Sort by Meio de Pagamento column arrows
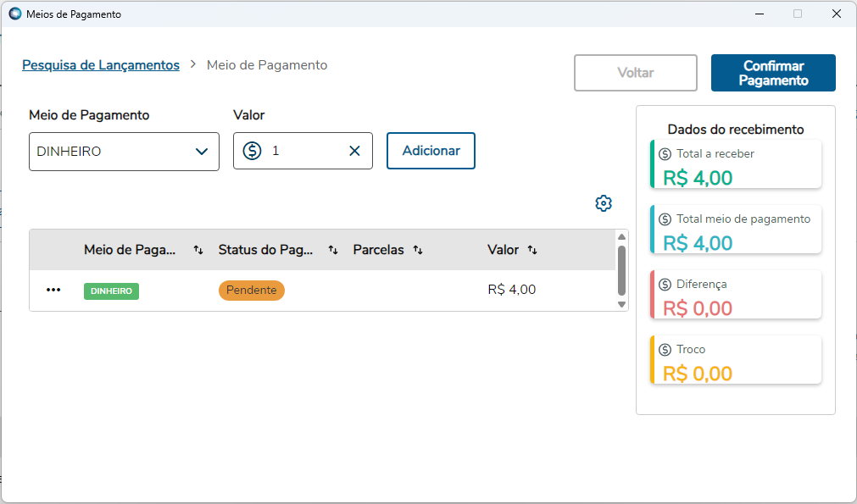The height and width of the screenshot is (504, 857). pyautogui.click(x=198, y=250)
